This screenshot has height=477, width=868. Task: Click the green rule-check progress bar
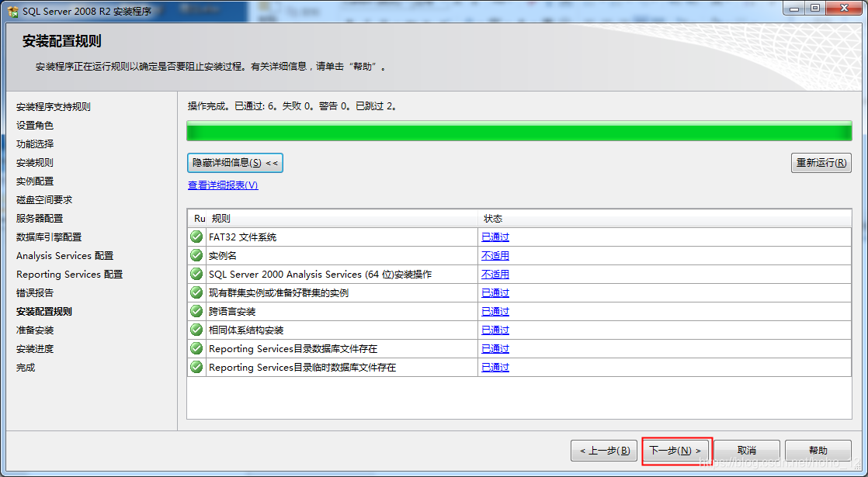click(x=519, y=131)
